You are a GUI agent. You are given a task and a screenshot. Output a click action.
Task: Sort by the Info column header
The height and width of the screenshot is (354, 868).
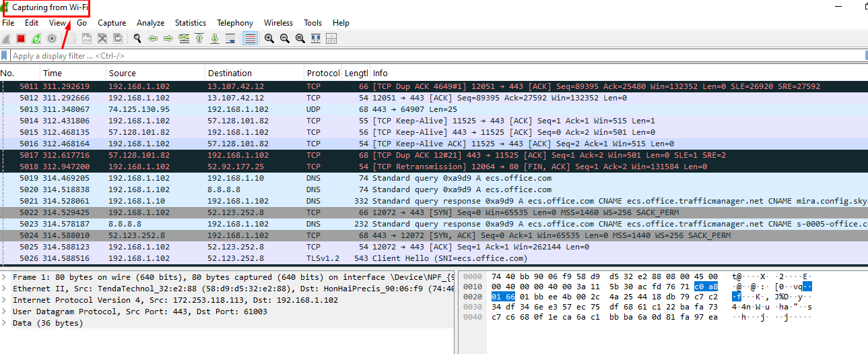point(618,73)
